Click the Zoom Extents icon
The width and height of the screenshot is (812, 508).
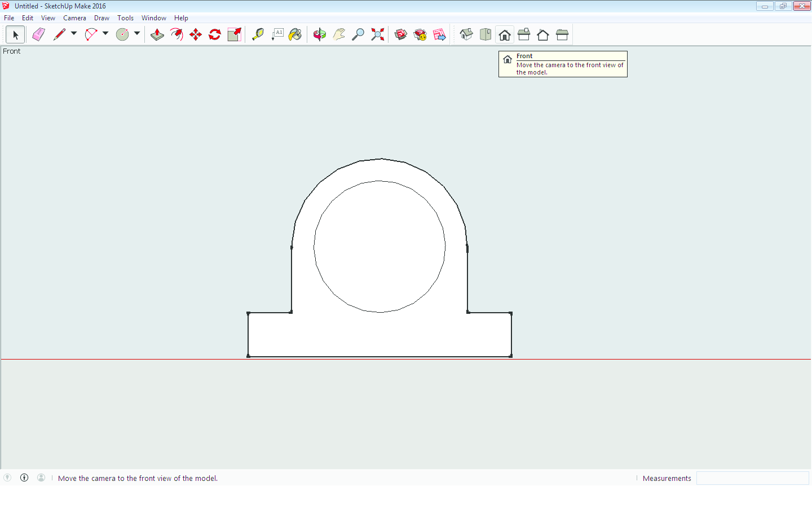tap(377, 34)
